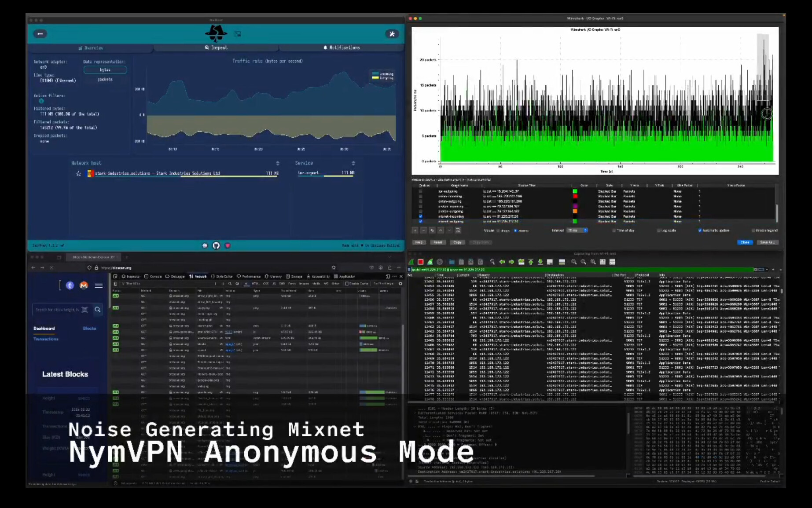The width and height of the screenshot is (812, 508).
Task: Click the Monero coin icon
Action: [84, 285]
